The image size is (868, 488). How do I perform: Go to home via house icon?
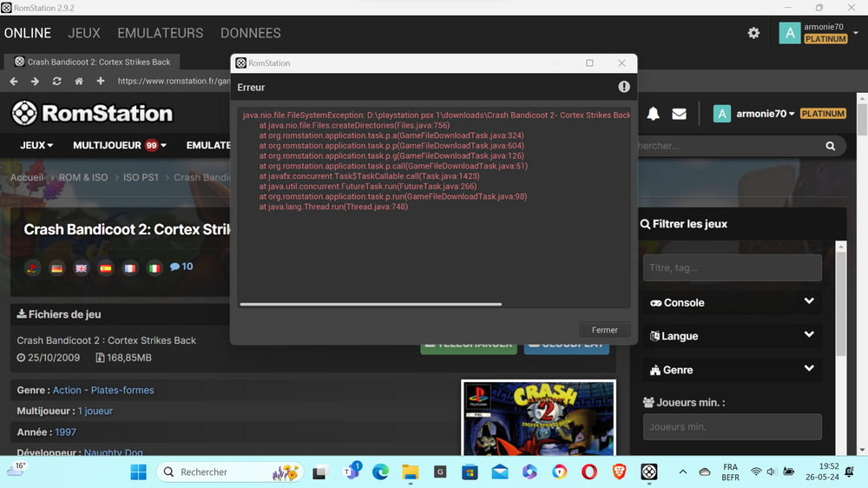[79, 81]
